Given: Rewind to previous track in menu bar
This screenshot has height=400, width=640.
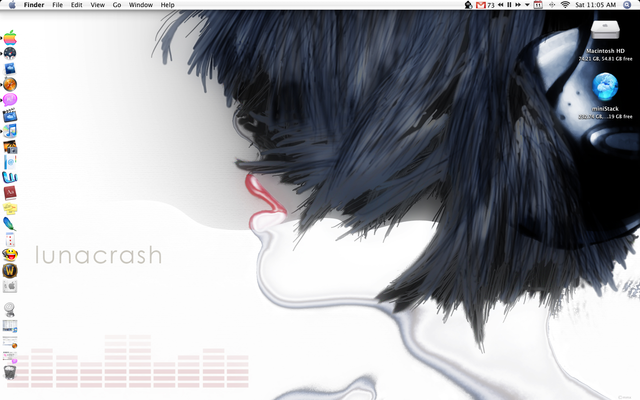Looking at the screenshot, I should (x=500, y=5).
